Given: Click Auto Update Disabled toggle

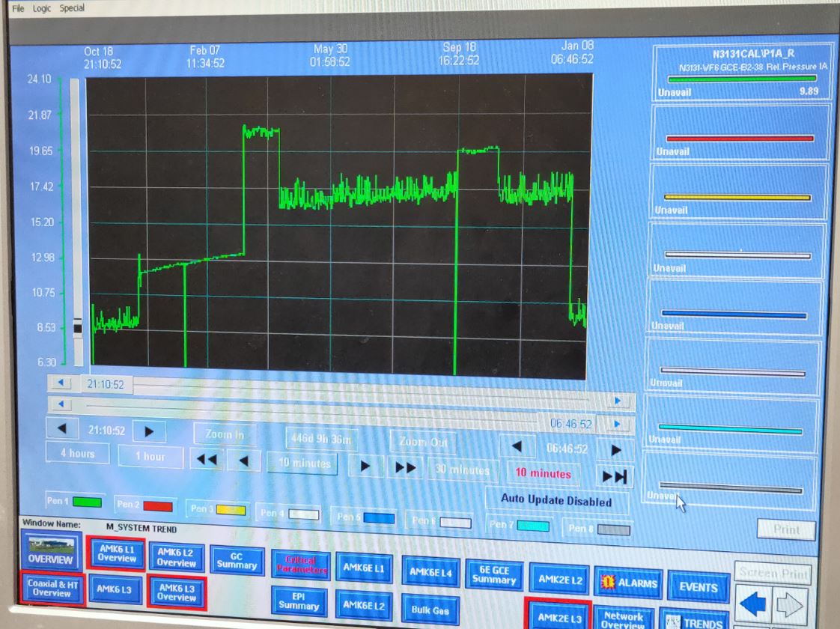Looking at the screenshot, I should click(556, 500).
